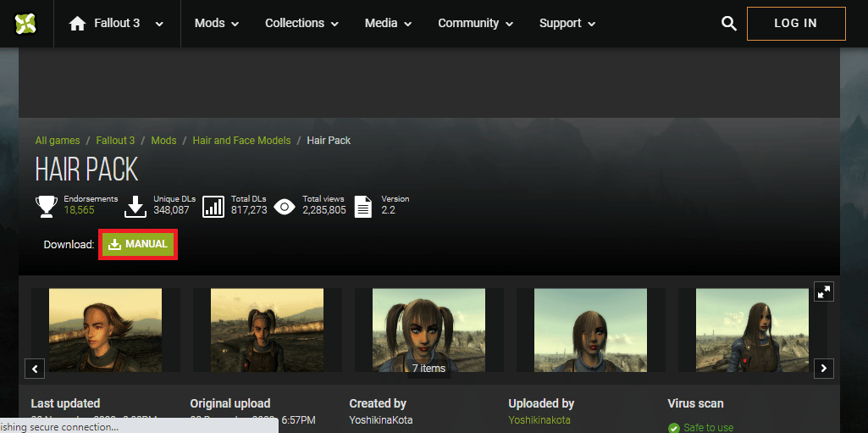
Task: Click the version 2.2 value
Action: (x=388, y=210)
